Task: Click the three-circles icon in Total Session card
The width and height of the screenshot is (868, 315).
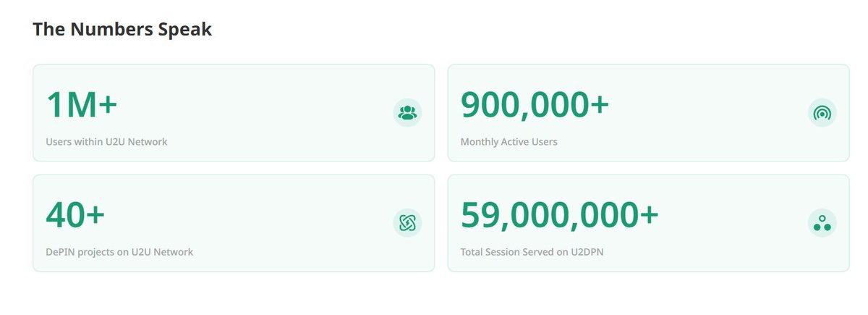Action: pyautogui.click(x=822, y=222)
